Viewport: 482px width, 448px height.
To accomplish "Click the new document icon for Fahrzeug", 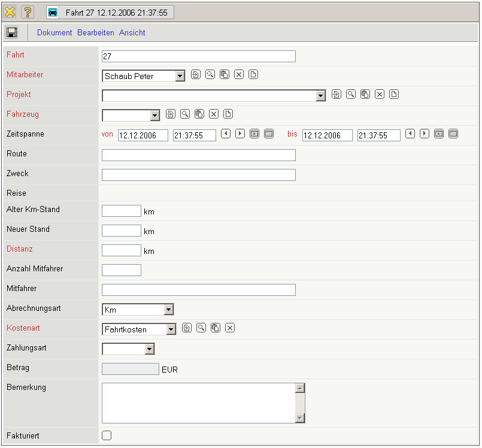I will (x=228, y=114).
